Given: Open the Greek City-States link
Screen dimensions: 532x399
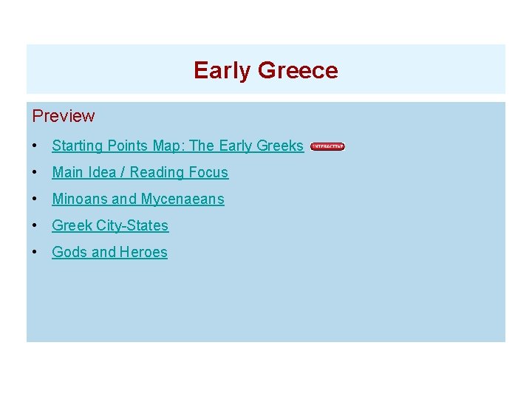Looking at the screenshot, I should point(110,225).
